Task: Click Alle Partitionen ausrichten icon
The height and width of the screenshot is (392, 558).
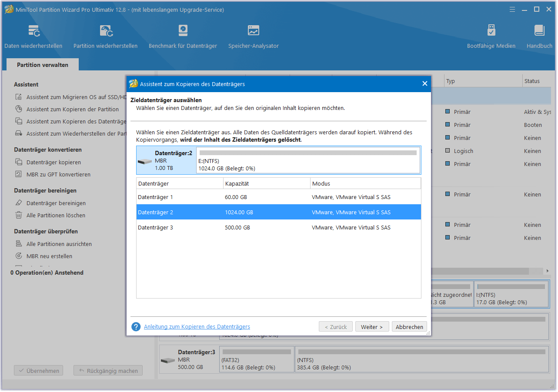Action: (19, 244)
